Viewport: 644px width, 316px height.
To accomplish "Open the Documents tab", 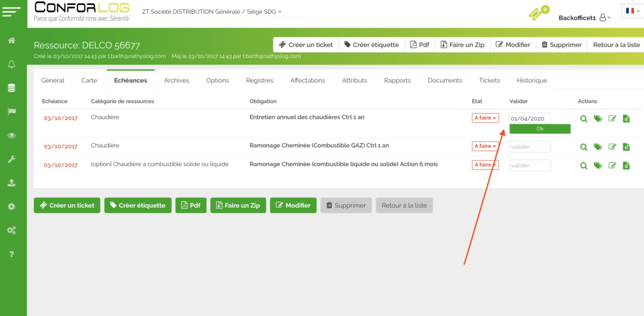I will coord(445,80).
